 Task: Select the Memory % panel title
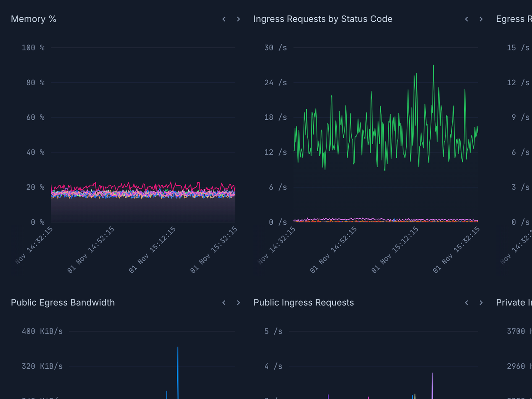[x=34, y=19]
